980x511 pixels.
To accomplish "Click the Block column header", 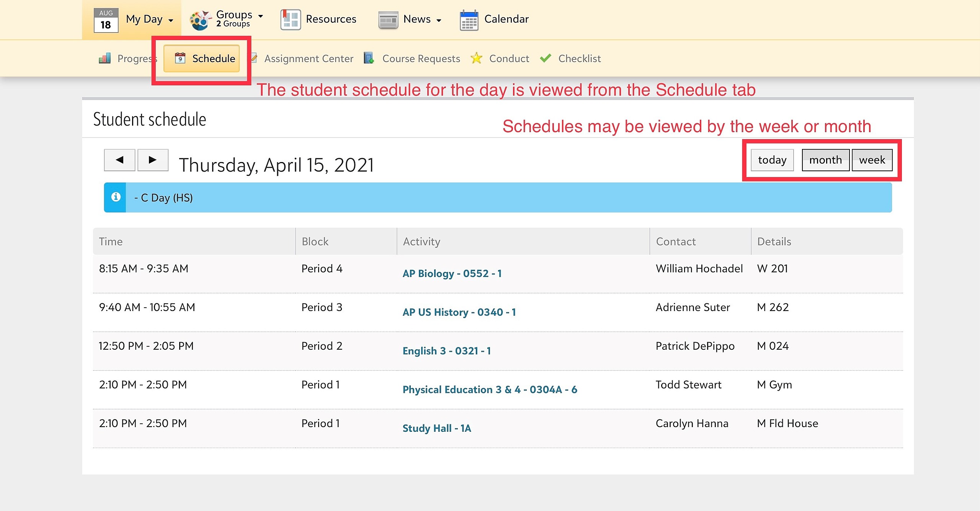I will click(x=346, y=241).
